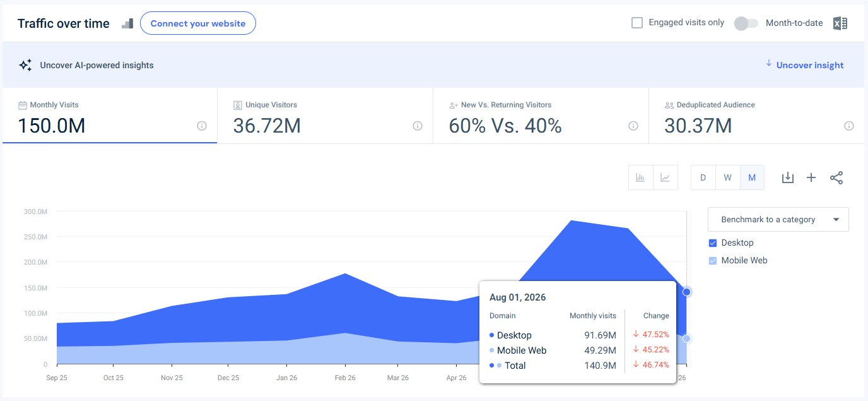Share the traffic chart
The height and width of the screenshot is (401, 868).
click(836, 177)
